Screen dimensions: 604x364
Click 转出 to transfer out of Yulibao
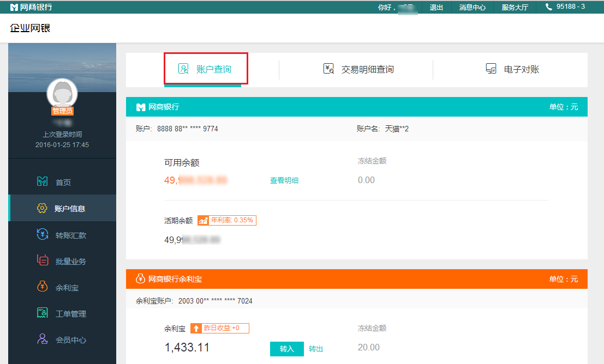point(315,349)
